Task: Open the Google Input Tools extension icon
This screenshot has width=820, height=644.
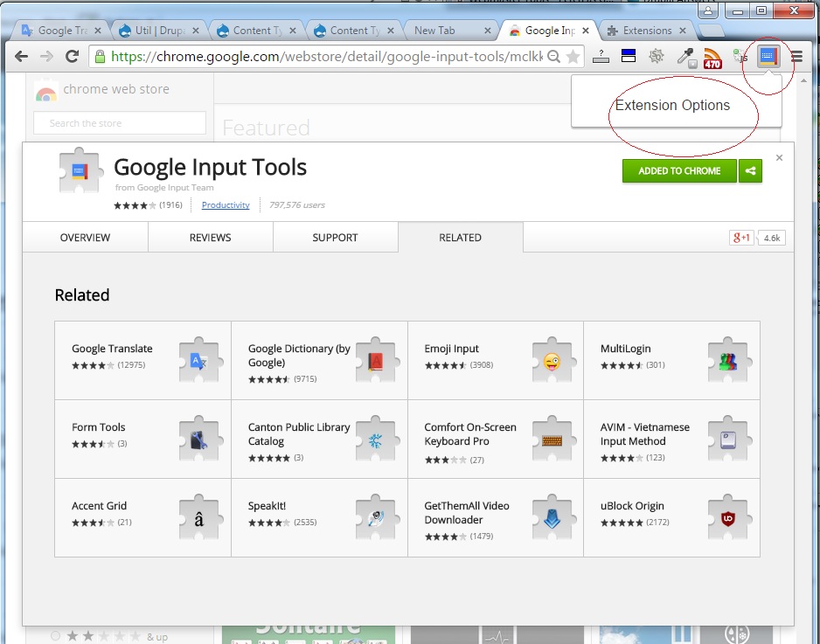Action: click(x=768, y=57)
